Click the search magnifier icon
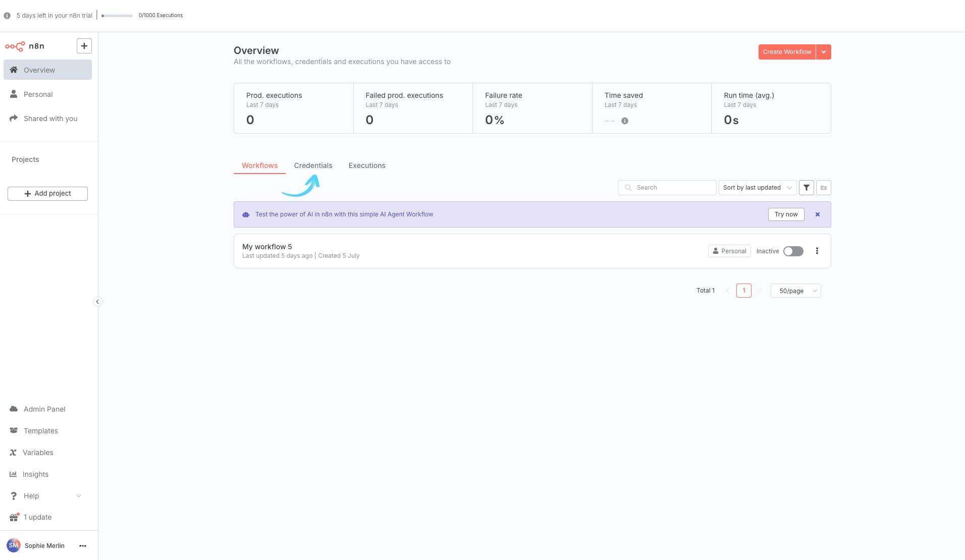This screenshot has height=560, width=965. click(x=628, y=188)
